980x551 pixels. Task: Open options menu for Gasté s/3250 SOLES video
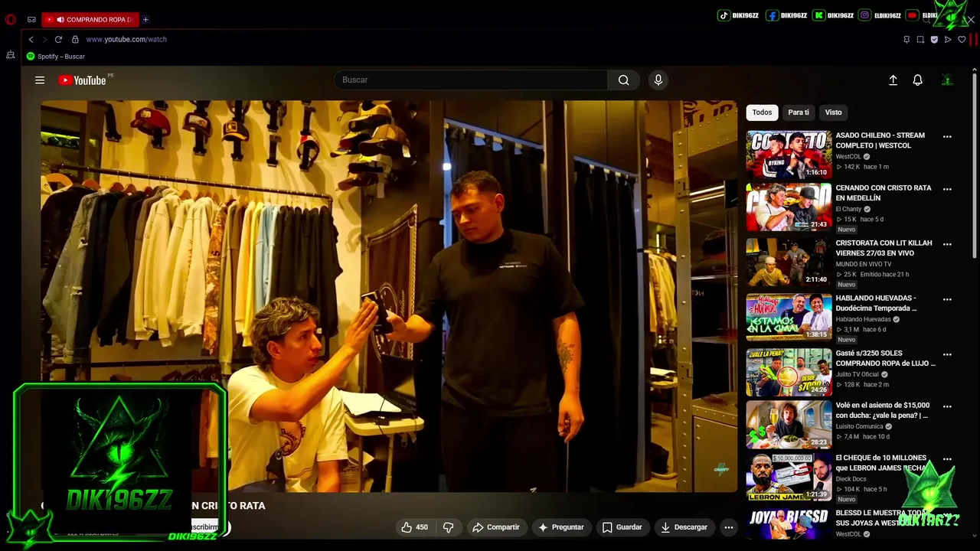[947, 354]
